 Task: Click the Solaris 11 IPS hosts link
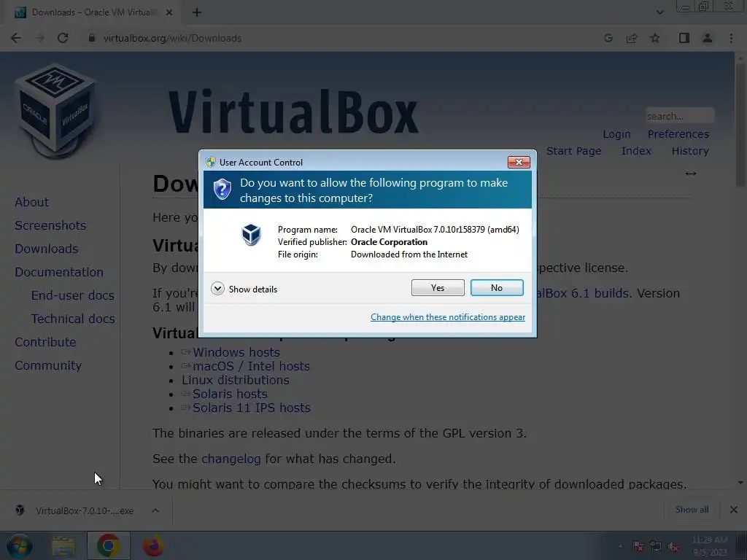click(251, 408)
